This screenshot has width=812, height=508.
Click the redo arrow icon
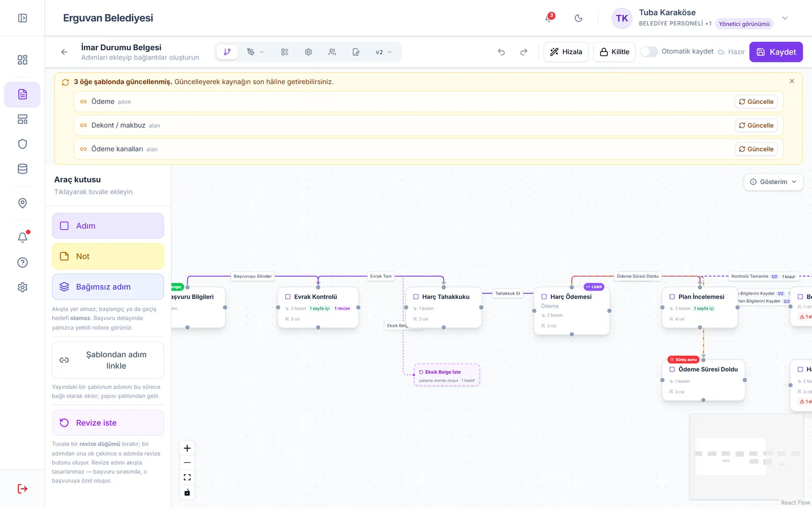pyautogui.click(x=524, y=52)
